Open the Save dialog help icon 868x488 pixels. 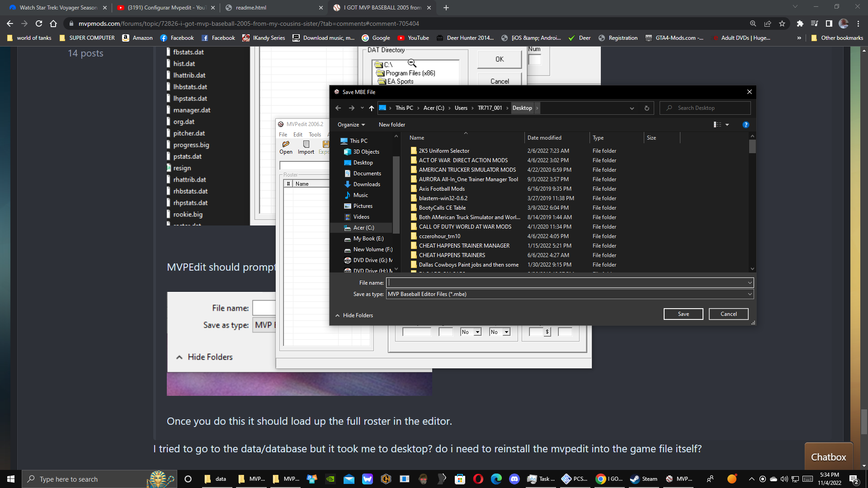(x=746, y=125)
